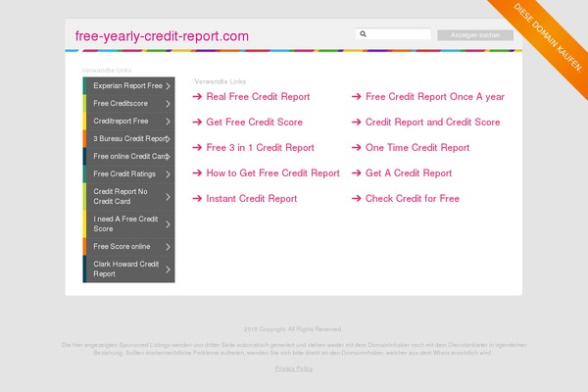
Task: Expand chevron next to Experian Report Free
Action: coord(168,86)
